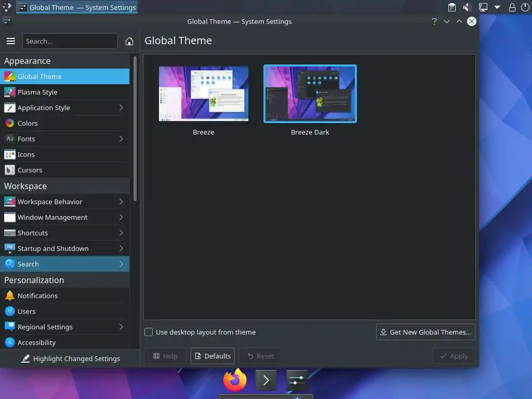Show hidden tray icons arrow
Image resolution: width=532 pixels, height=399 pixels.
pos(497,7)
